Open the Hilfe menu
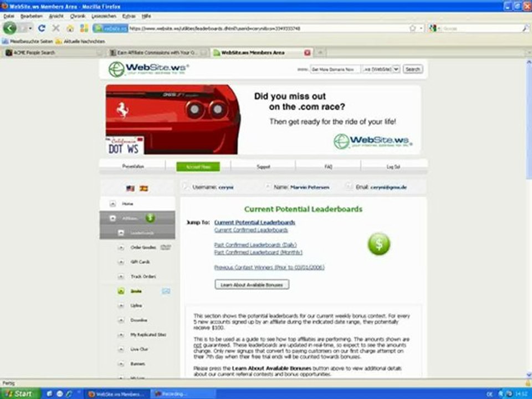 146,16
